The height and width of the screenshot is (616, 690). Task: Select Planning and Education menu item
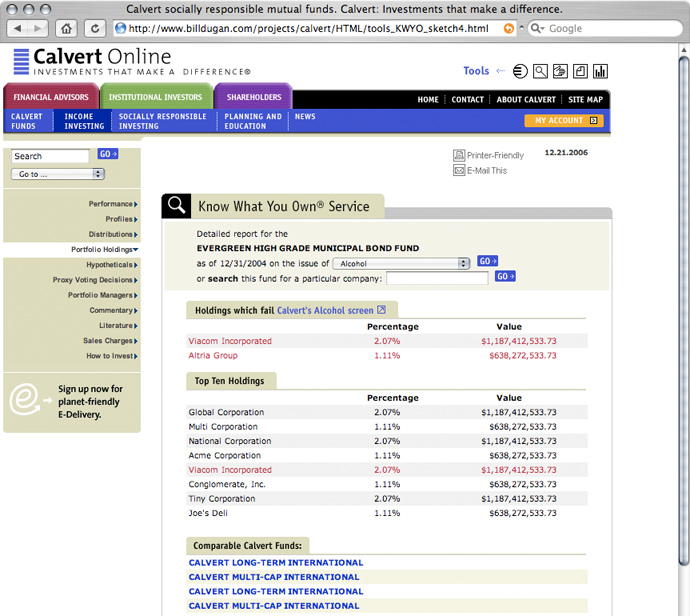tap(253, 121)
